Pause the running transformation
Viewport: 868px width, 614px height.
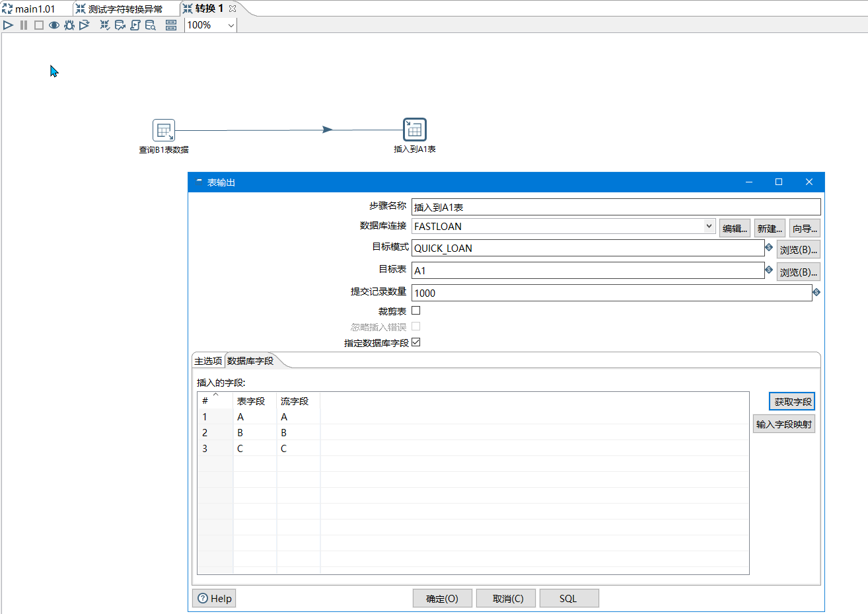coord(24,25)
